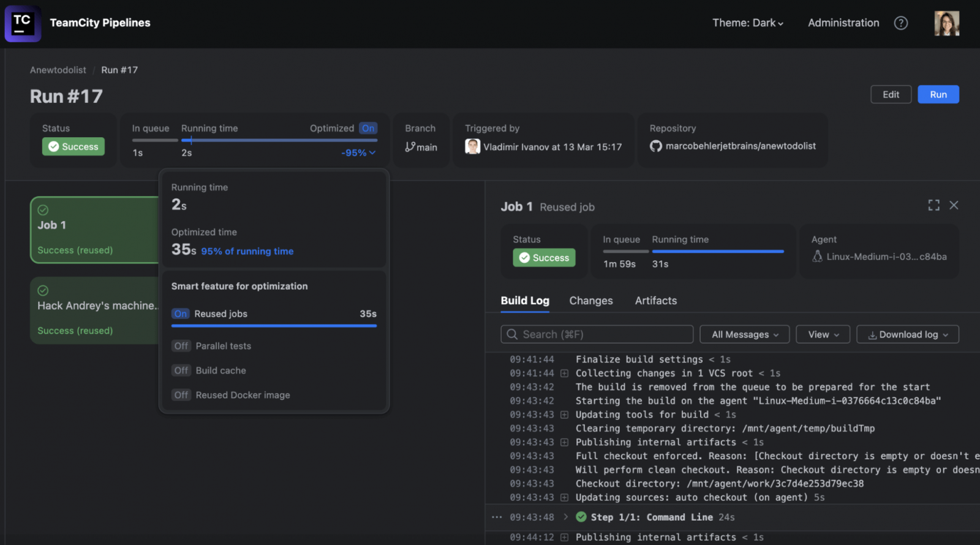This screenshot has width=980, height=545.
Task: Select Hack Andrey's machine job card
Action: coord(95,310)
